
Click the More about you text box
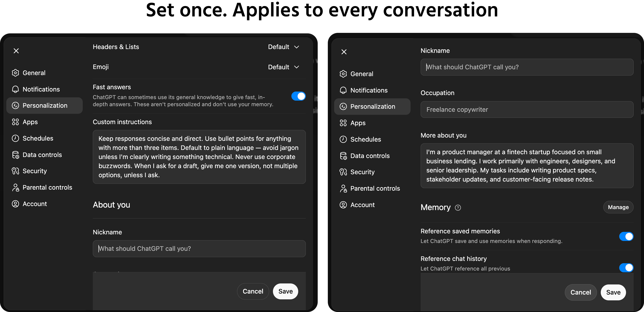tap(527, 166)
